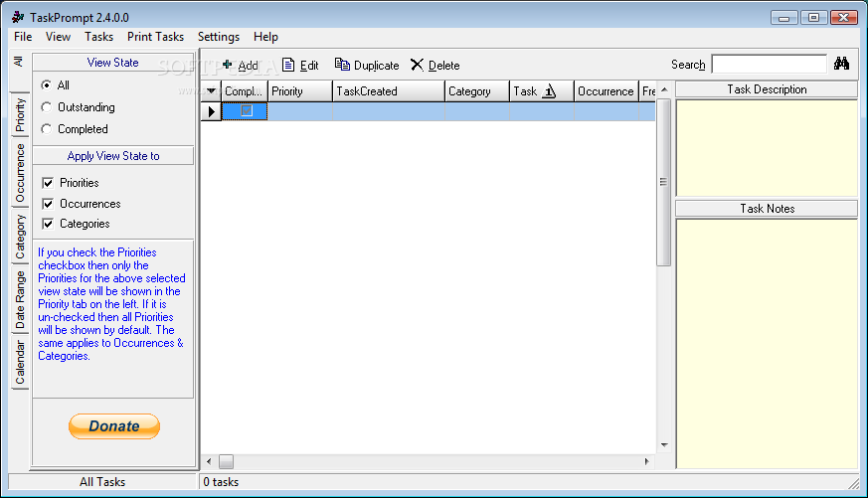
Task: Tick the Compl... checkbox in first row
Action: [247, 111]
